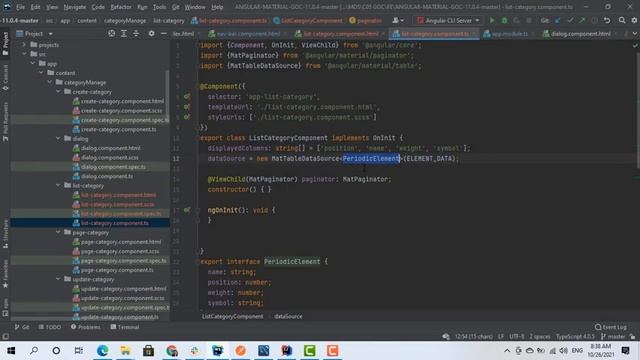640x360 pixels.
Task: Open notification center on taskbar
Action: (x=625, y=351)
